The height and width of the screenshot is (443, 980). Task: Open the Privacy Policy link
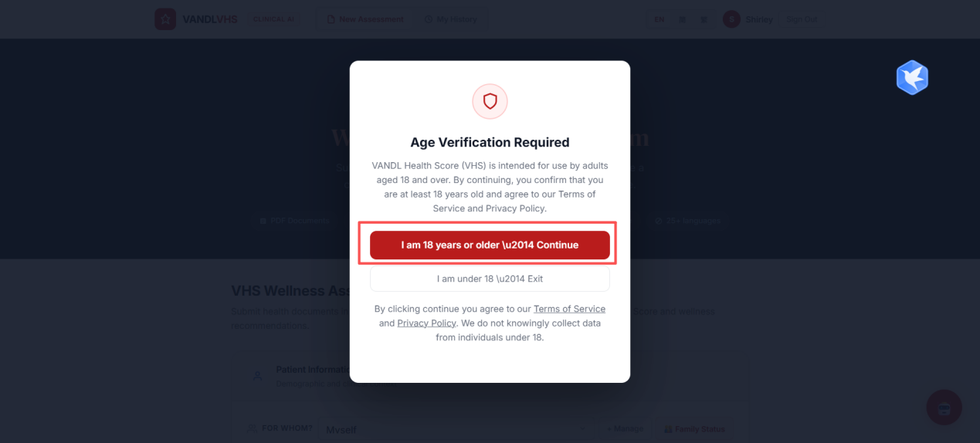pos(426,323)
